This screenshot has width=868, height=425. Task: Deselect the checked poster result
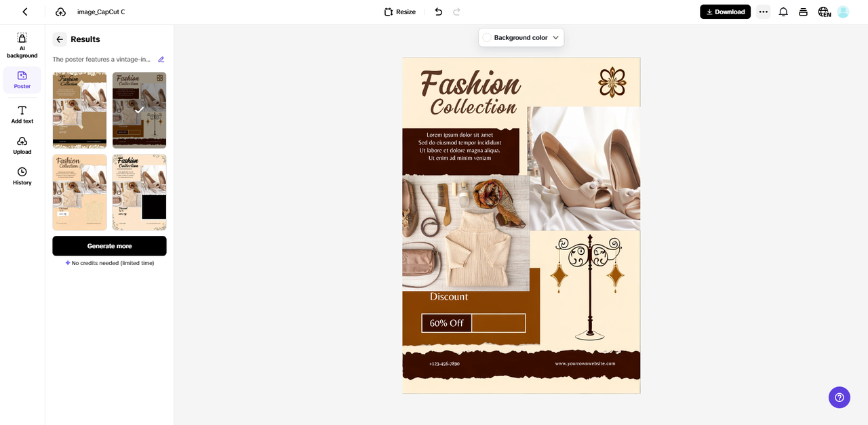[139, 109]
